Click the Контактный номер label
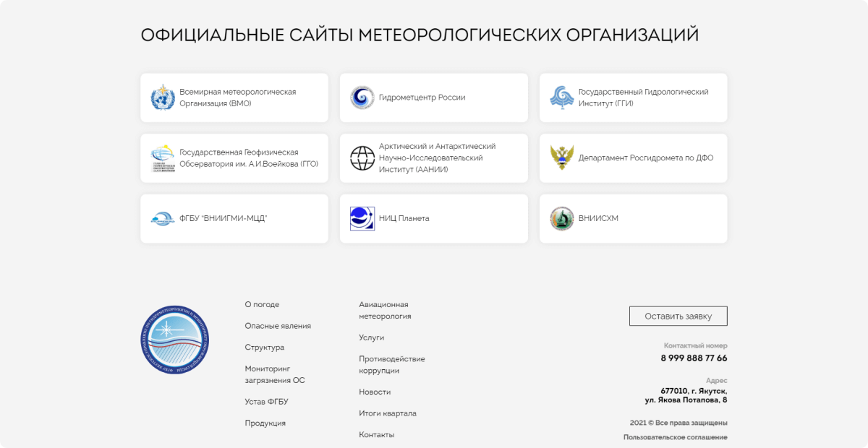868x448 pixels. 696,345
